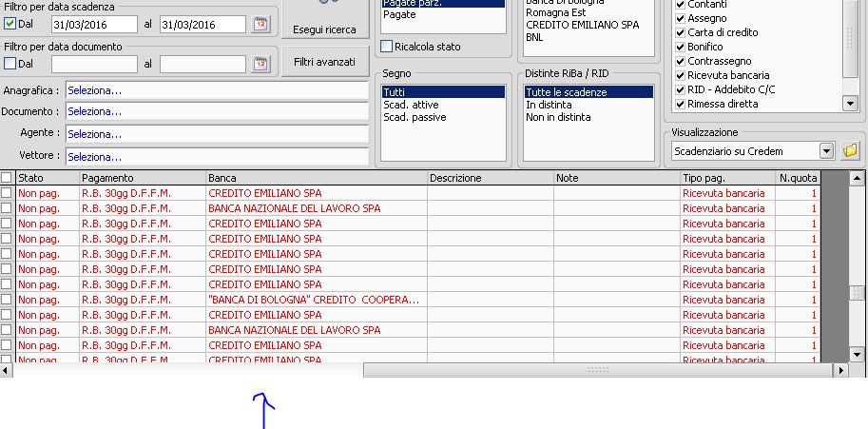Select In distinta option
Screen dimensions: 868x429
[588, 105]
